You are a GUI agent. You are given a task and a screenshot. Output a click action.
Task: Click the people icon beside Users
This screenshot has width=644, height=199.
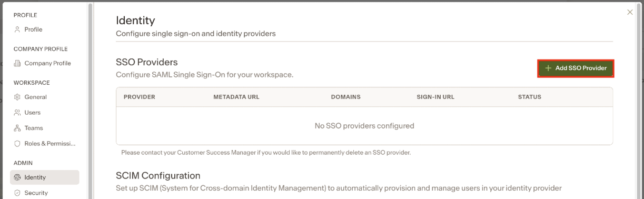[17, 113]
